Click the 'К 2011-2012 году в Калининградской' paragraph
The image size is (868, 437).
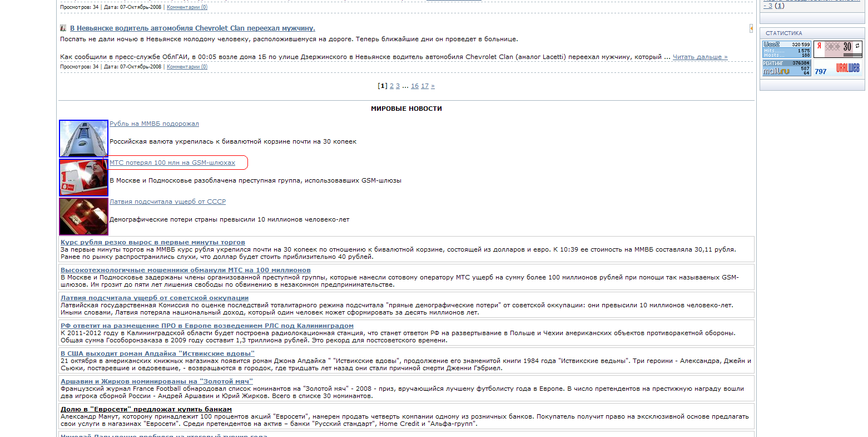point(398,337)
